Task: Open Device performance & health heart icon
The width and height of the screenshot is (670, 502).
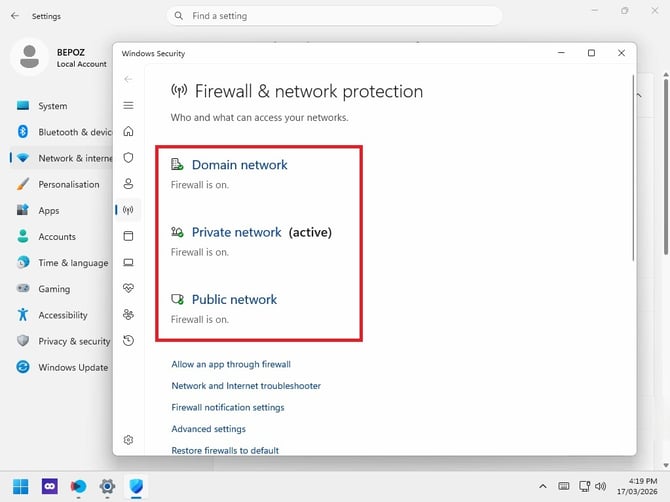Action: tap(128, 288)
